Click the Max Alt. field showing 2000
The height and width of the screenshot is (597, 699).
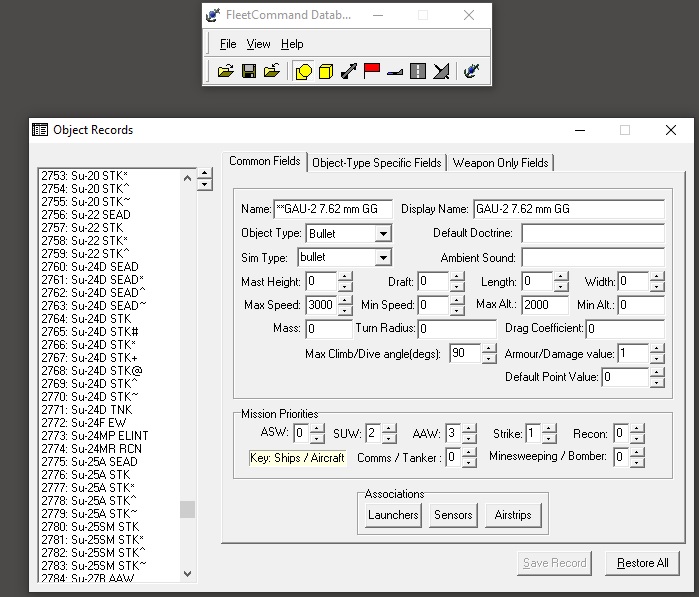click(x=545, y=305)
